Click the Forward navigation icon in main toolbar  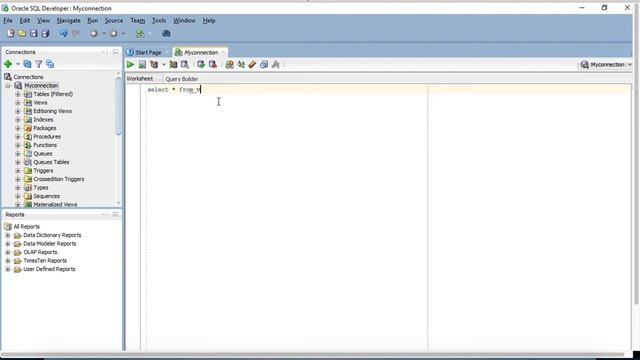[113, 33]
